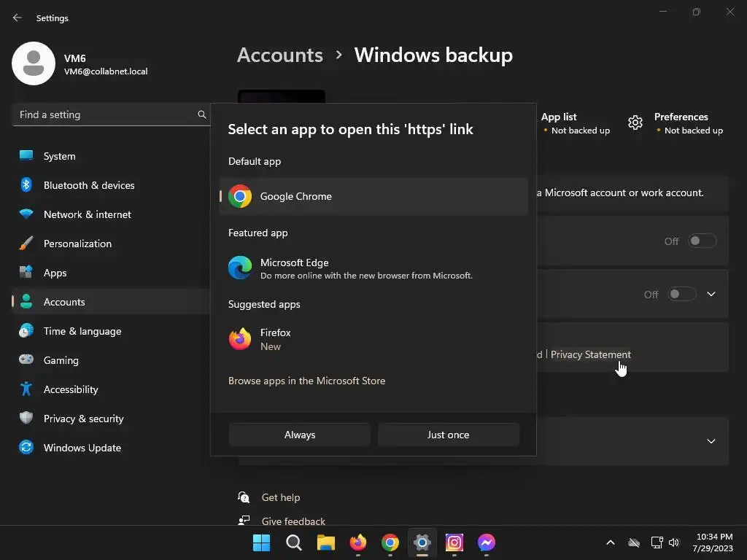This screenshot has width=747, height=560.
Task: Open the Privacy Statement link
Action: 591,354
